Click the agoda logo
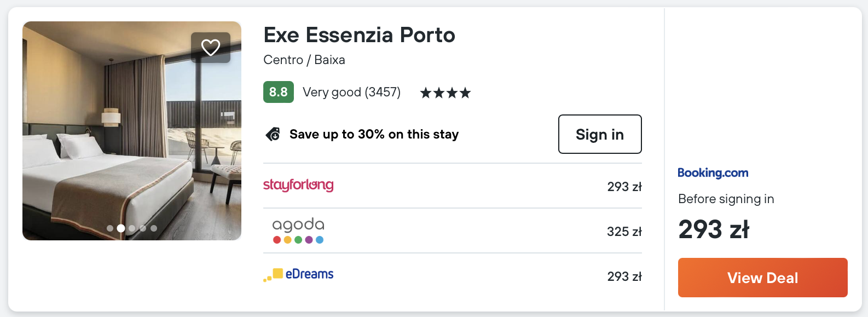 pyautogui.click(x=298, y=230)
